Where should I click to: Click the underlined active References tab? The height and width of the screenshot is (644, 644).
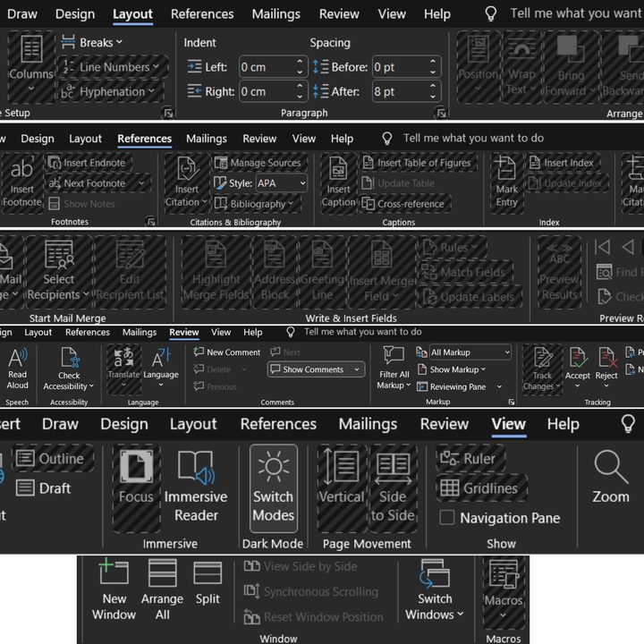click(x=145, y=139)
